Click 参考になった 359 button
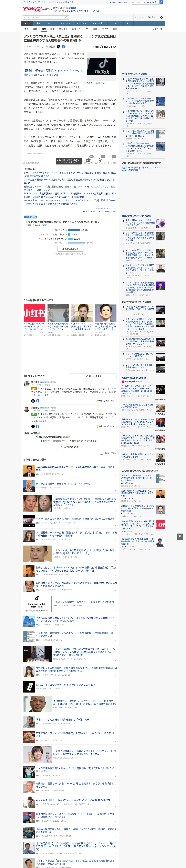186x868 pixels. coord(105,426)
